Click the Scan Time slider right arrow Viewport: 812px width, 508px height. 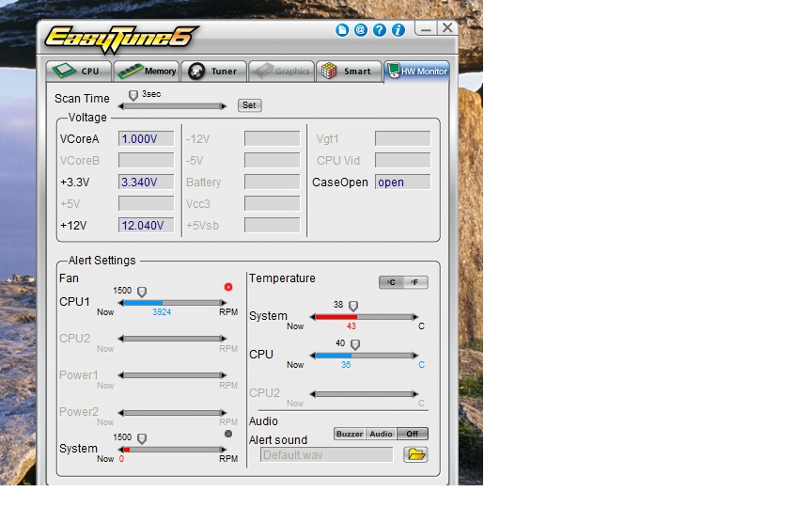tap(223, 106)
